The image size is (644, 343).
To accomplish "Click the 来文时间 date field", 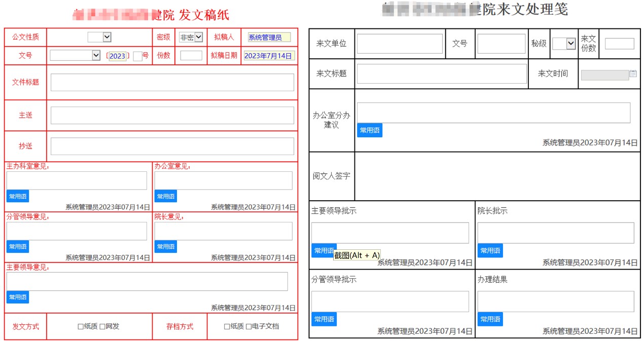I will coord(605,75).
